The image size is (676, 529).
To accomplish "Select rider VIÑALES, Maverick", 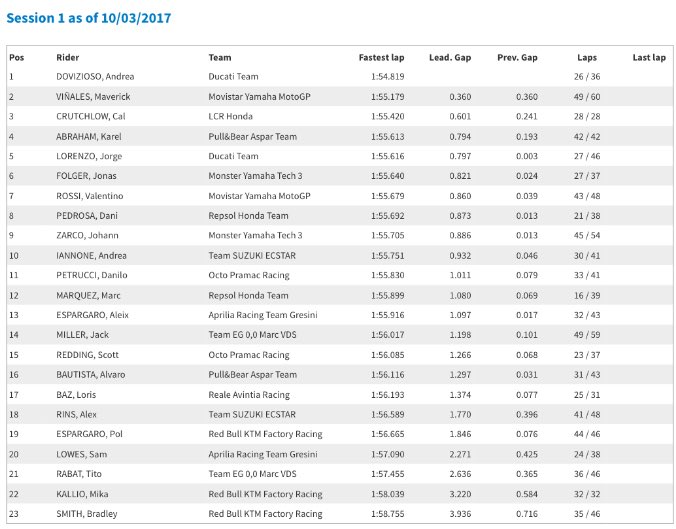I will [93, 97].
